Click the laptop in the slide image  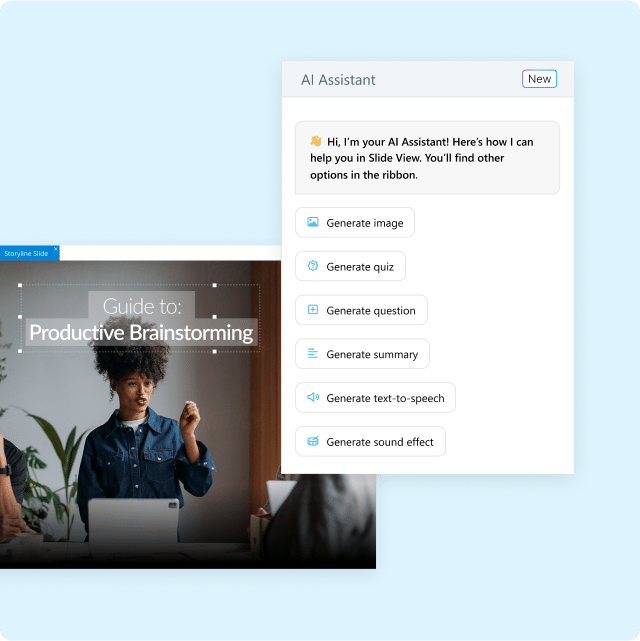(134, 520)
